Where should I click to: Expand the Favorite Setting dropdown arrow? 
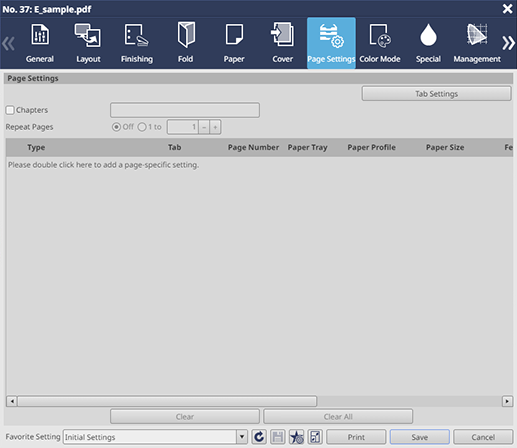click(242, 437)
